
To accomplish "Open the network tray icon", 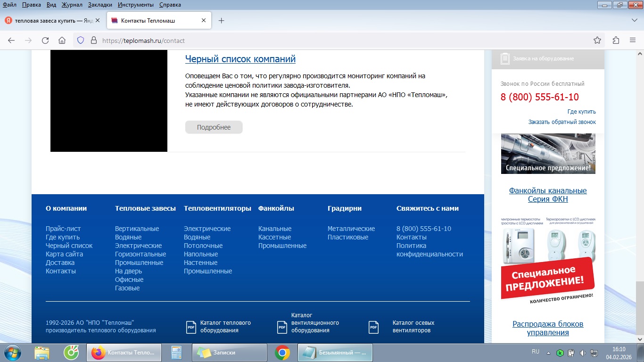I will [594, 353].
